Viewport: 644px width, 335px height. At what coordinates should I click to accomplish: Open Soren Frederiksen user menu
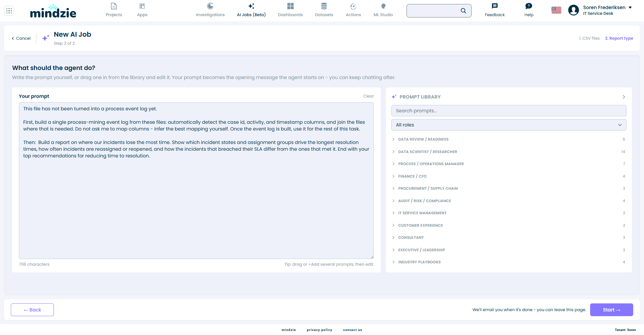click(x=600, y=10)
